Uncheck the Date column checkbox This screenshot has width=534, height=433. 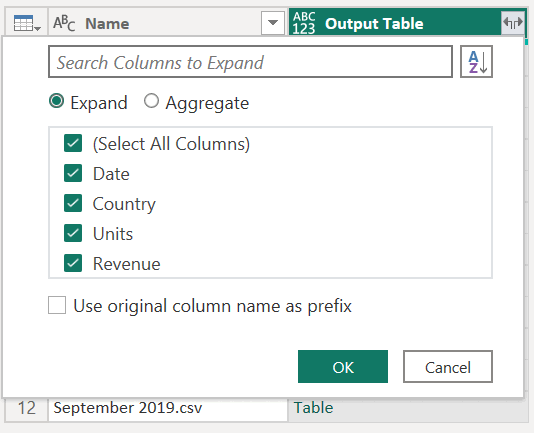[73, 173]
